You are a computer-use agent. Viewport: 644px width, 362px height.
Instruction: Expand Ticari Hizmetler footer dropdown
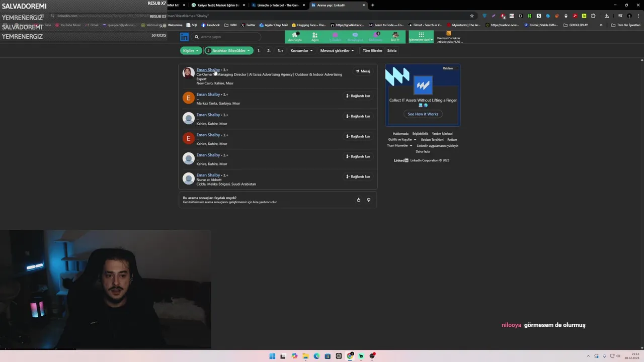pos(399,146)
